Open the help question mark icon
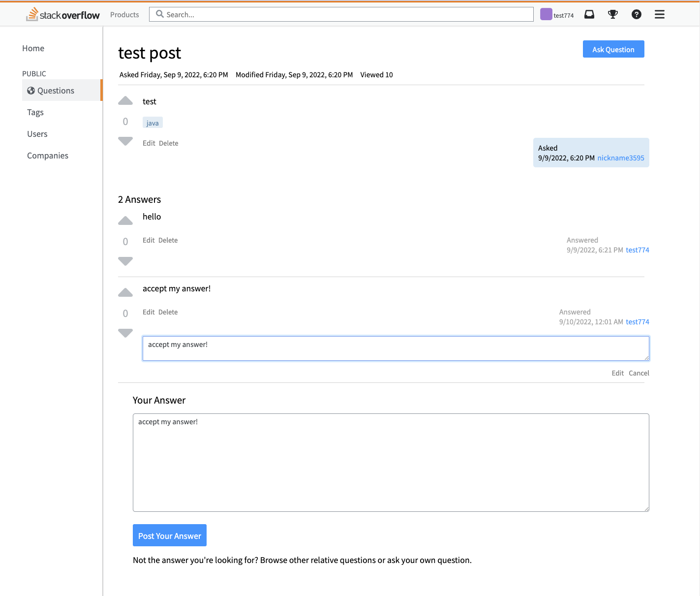 click(637, 14)
